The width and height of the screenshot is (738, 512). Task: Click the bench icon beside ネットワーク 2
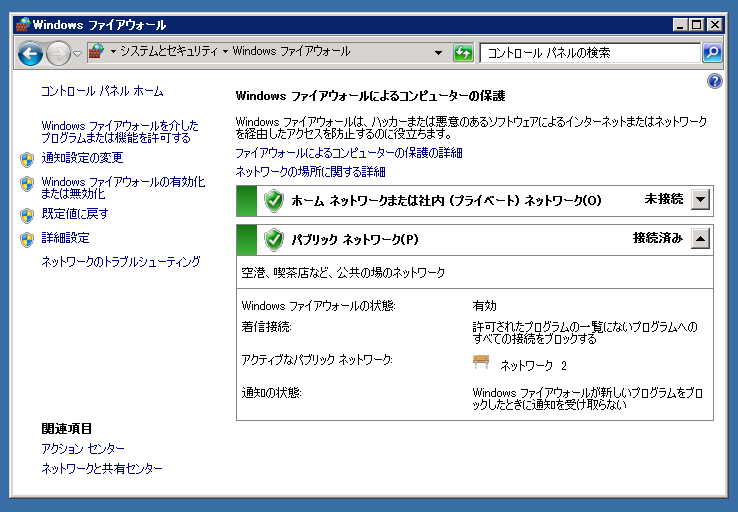[x=481, y=362]
